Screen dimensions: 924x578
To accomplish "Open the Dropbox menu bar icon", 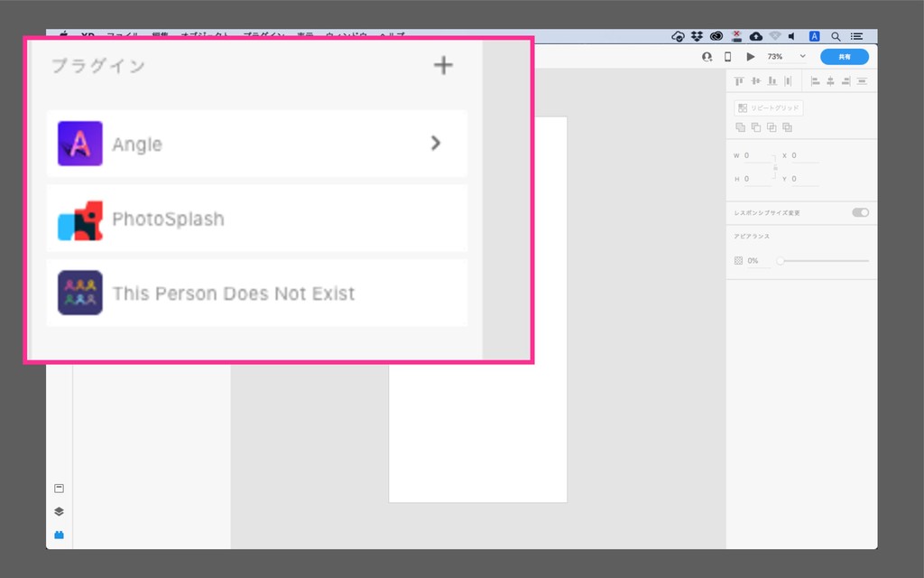I will click(698, 36).
